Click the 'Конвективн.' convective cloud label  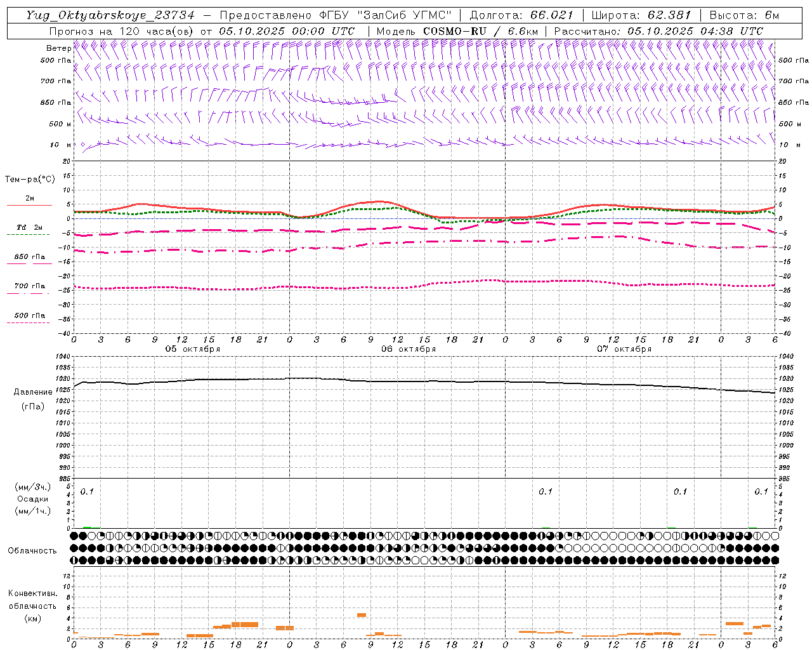click(x=32, y=594)
